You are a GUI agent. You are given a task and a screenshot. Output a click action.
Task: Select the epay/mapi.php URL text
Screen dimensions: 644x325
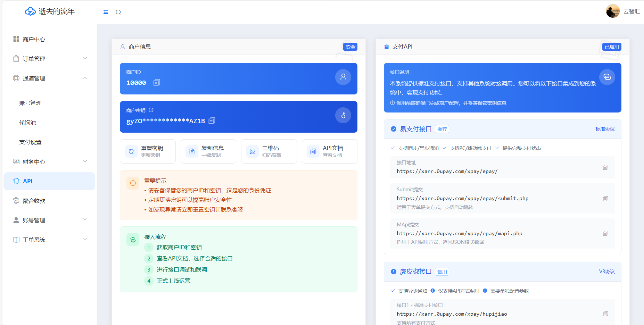460,233
